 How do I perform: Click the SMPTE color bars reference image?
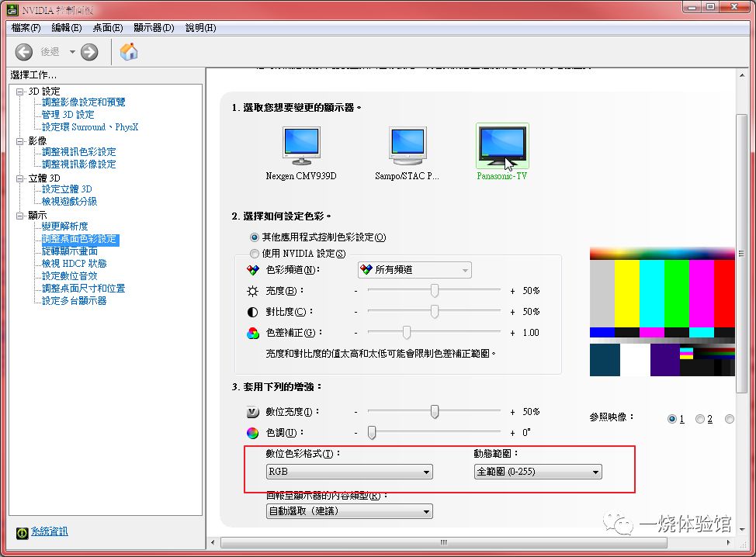tap(662, 311)
